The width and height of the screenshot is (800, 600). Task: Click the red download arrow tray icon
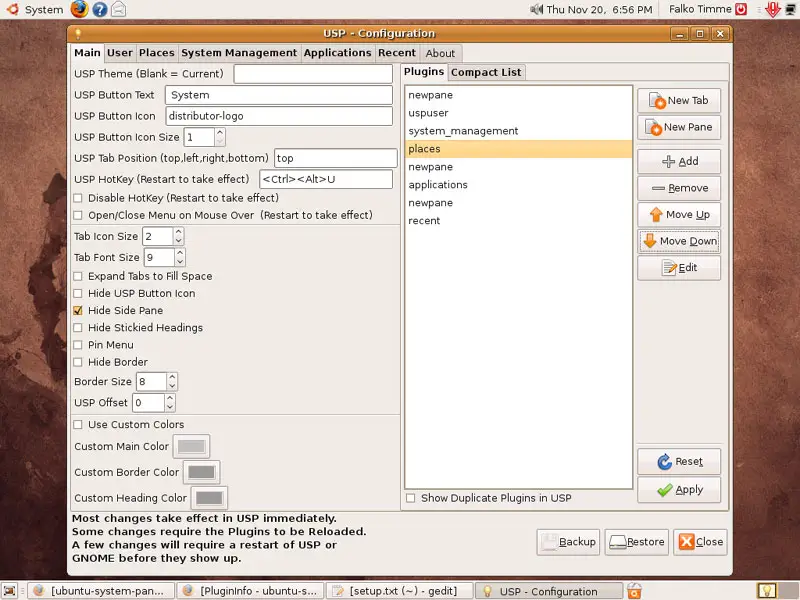point(773,9)
